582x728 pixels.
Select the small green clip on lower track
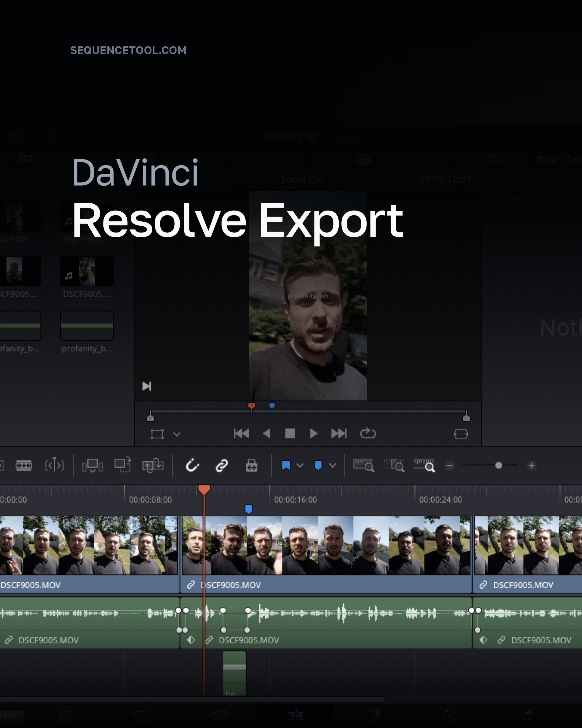click(x=234, y=673)
